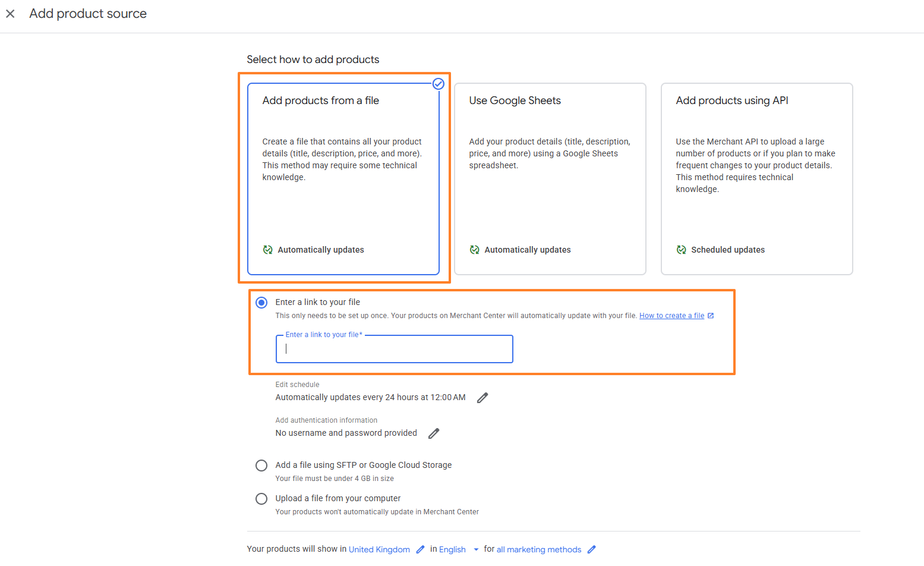Click the blue checkmark on the file card
Viewport: 924px width, 566px height.
click(439, 84)
